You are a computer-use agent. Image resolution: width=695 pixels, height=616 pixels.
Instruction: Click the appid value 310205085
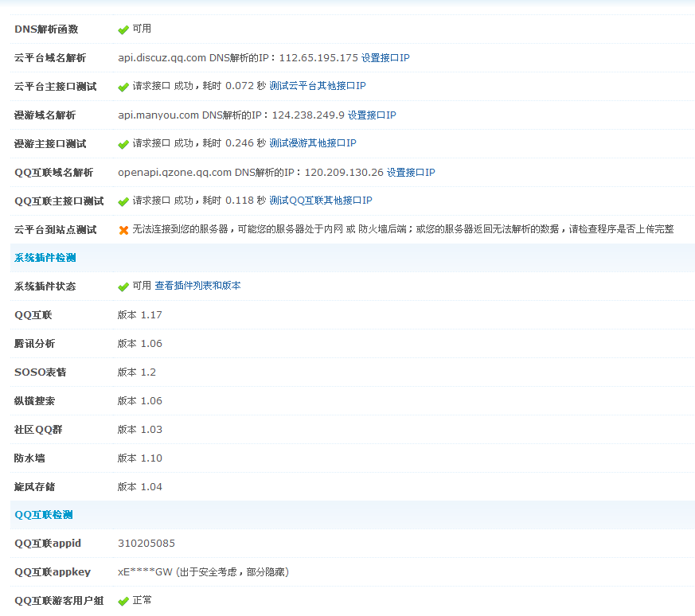tap(146, 544)
